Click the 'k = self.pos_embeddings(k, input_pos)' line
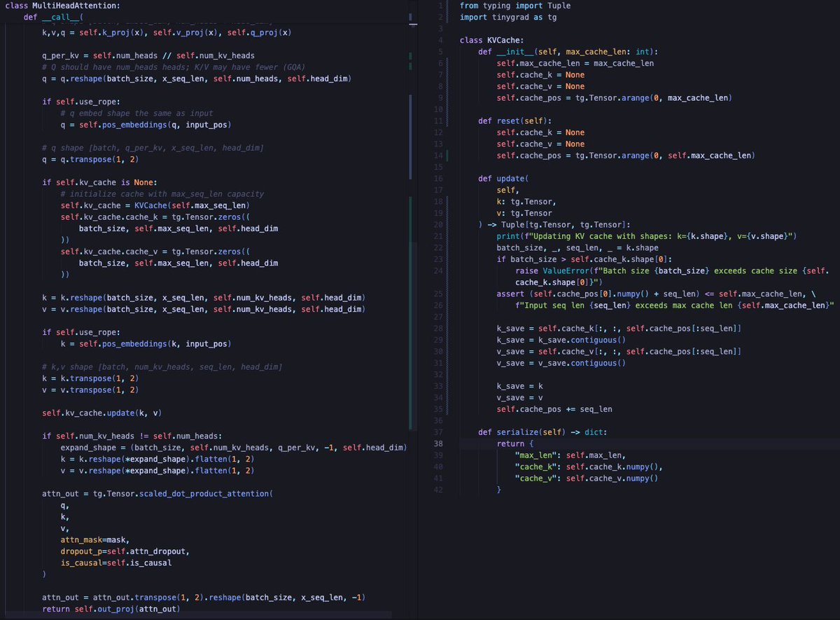Screen dimensions: 840x620 tap(146, 344)
